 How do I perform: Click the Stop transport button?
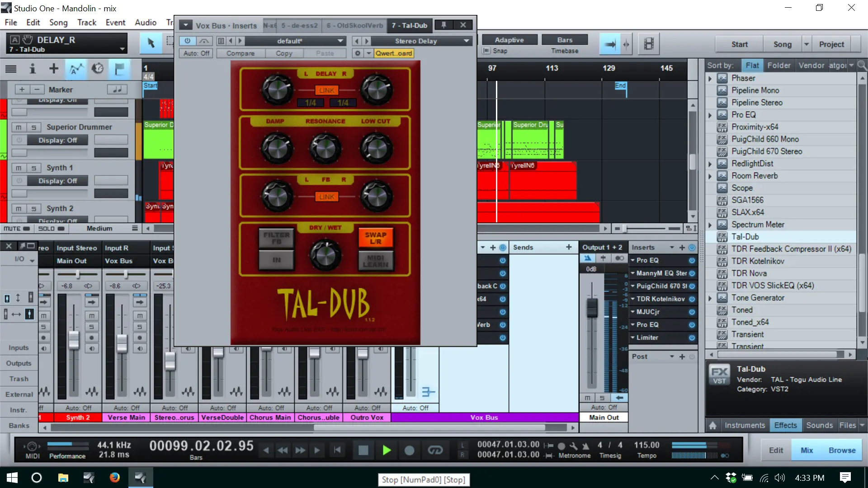(x=363, y=450)
